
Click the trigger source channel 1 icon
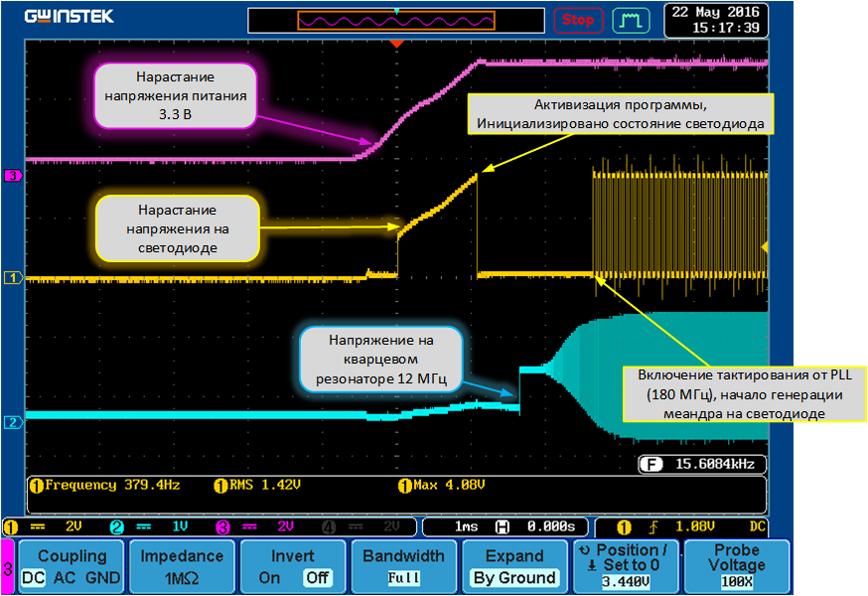624,527
